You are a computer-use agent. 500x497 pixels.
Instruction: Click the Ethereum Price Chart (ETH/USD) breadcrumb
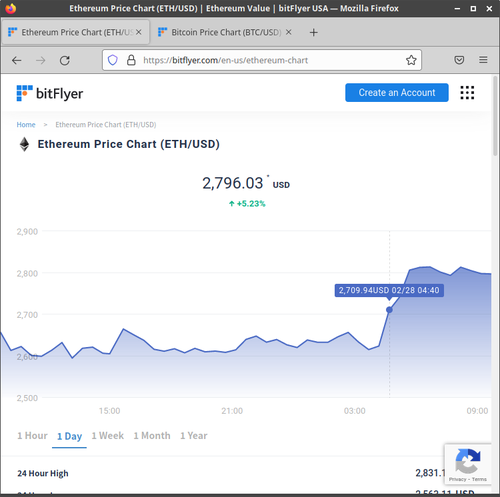coord(106,125)
